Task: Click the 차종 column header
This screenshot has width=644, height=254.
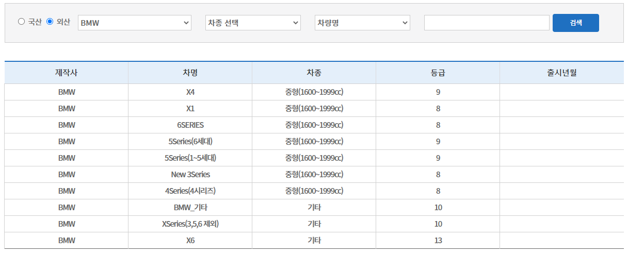Action: pyautogui.click(x=314, y=73)
